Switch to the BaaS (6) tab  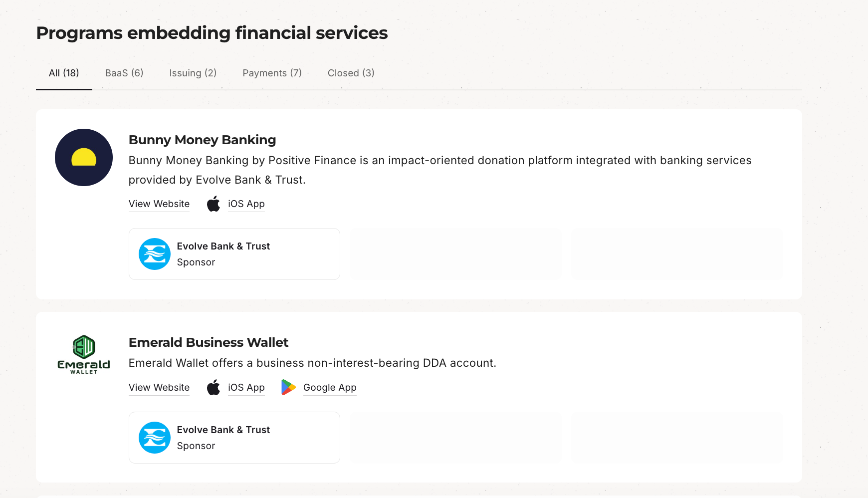pyautogui.click(x=124, y=73)
